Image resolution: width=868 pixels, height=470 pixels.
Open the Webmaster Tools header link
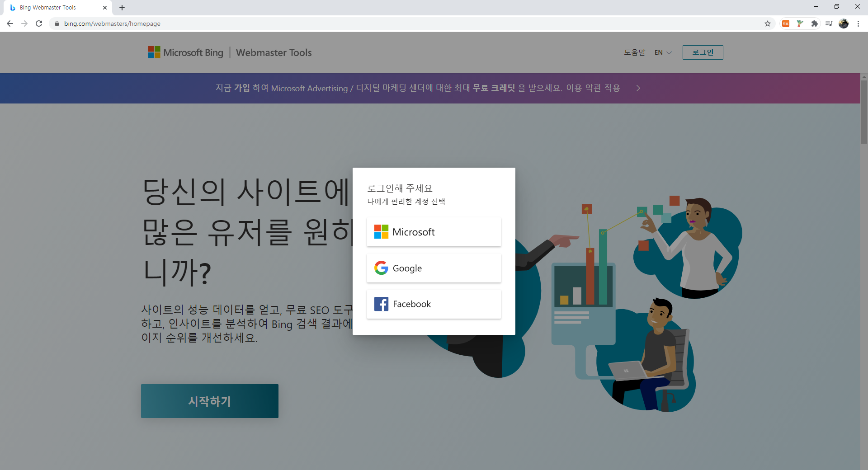point(274,52)
